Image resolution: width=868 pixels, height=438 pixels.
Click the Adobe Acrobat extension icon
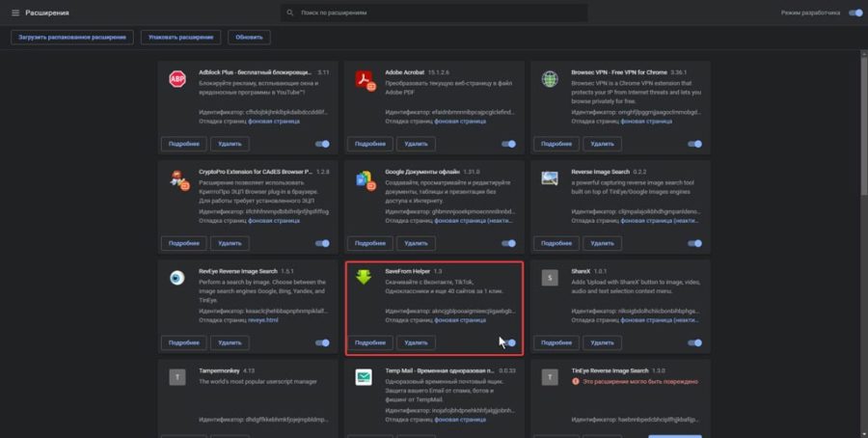363,79
